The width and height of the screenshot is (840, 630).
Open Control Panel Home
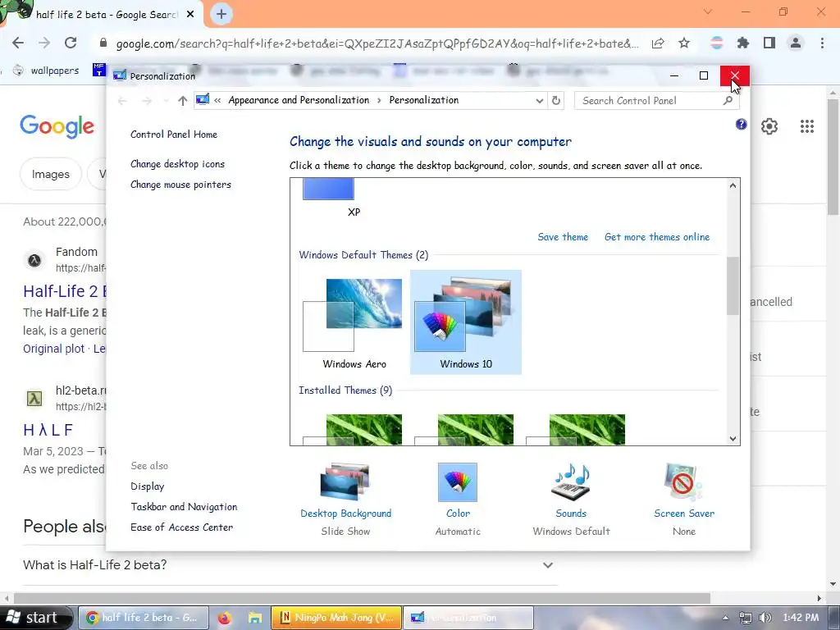[174, 135]
